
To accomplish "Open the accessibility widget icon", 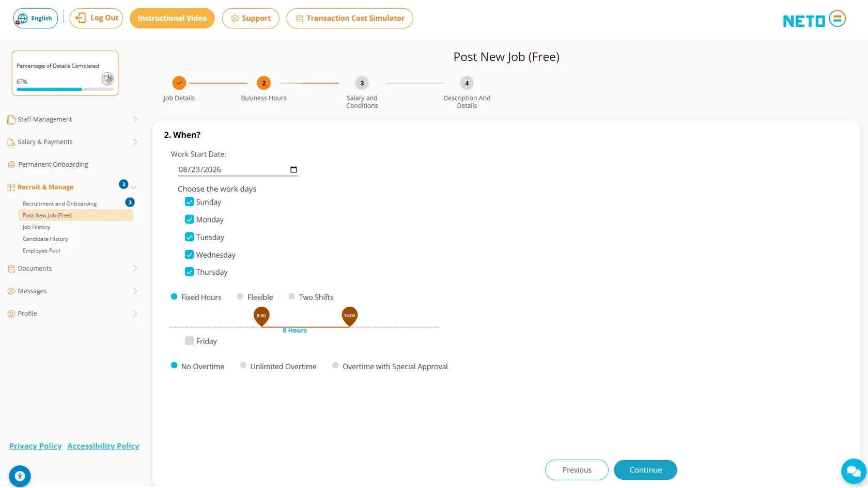I will pos(20,476).
